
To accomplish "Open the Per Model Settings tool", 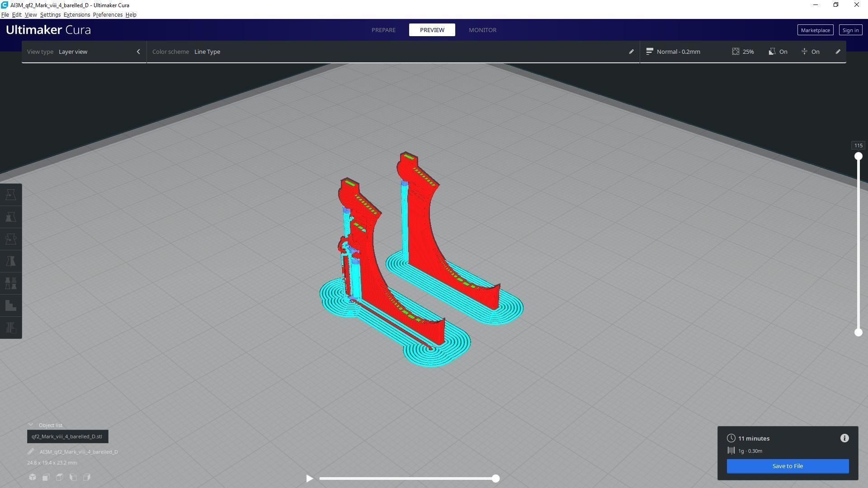I will (11, 283).
